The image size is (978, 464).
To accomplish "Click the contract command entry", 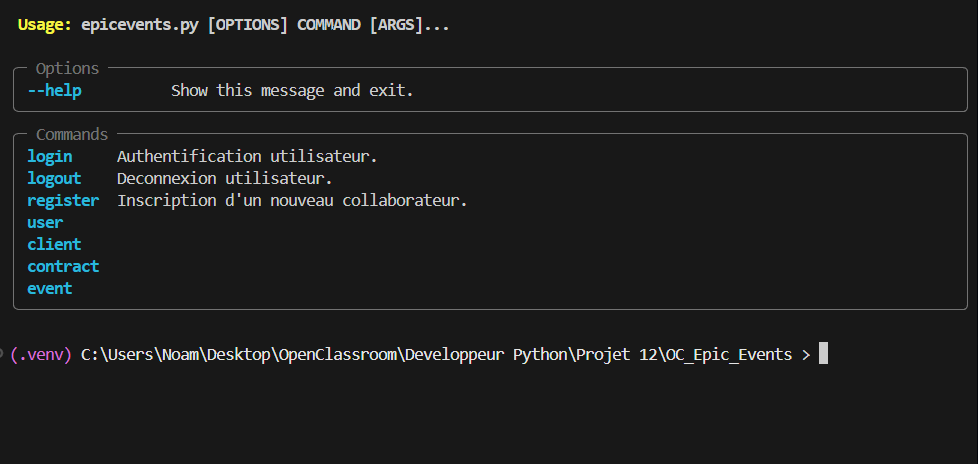I will coord(63,266).
